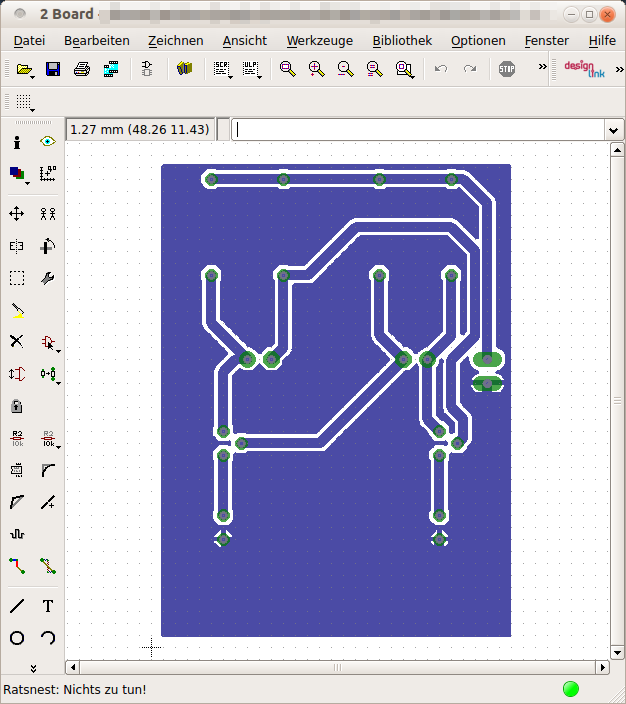The image size is (626, 704).
Task: Activate the Delete tool
Action: 17,341
